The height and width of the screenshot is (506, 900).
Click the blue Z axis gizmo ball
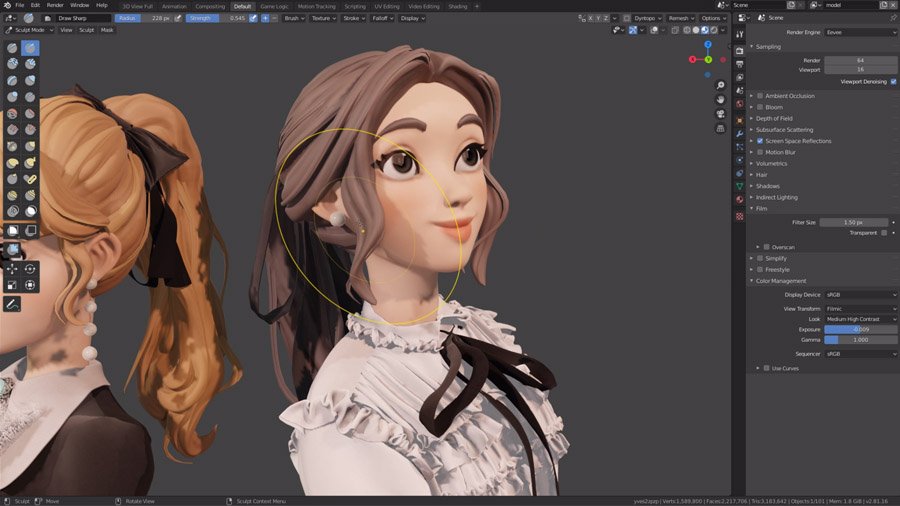tap(708, 44)
